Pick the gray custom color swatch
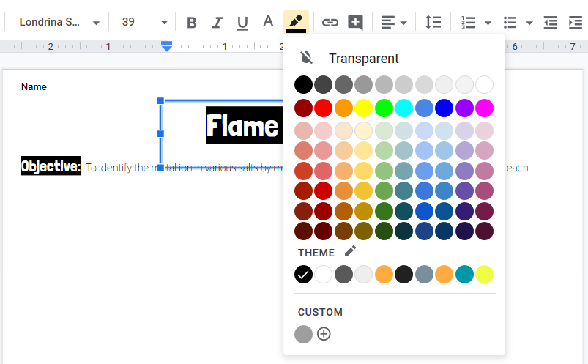Image resolution: width=588 pixels, height=364 pixels. click(x=303, y=334)
